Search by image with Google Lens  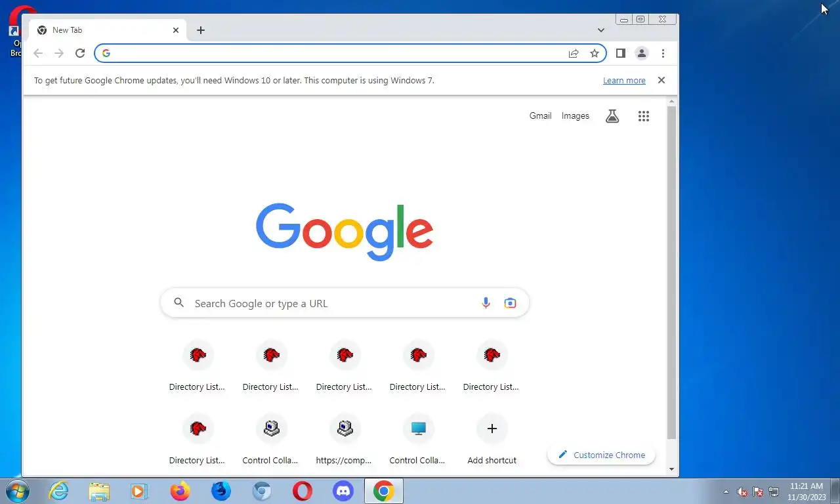(x=510, y=303)
